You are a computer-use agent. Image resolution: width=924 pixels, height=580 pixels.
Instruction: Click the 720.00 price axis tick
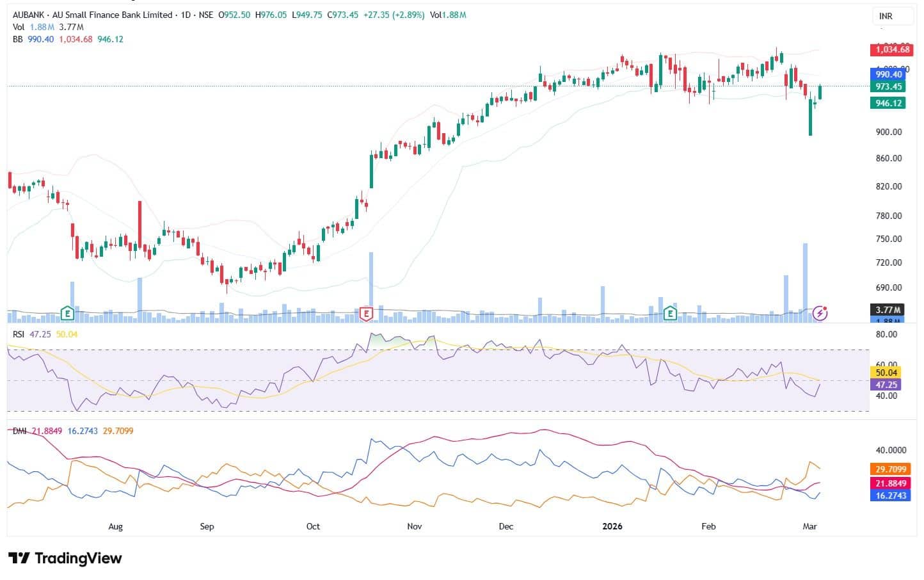(x=889, y=262)
